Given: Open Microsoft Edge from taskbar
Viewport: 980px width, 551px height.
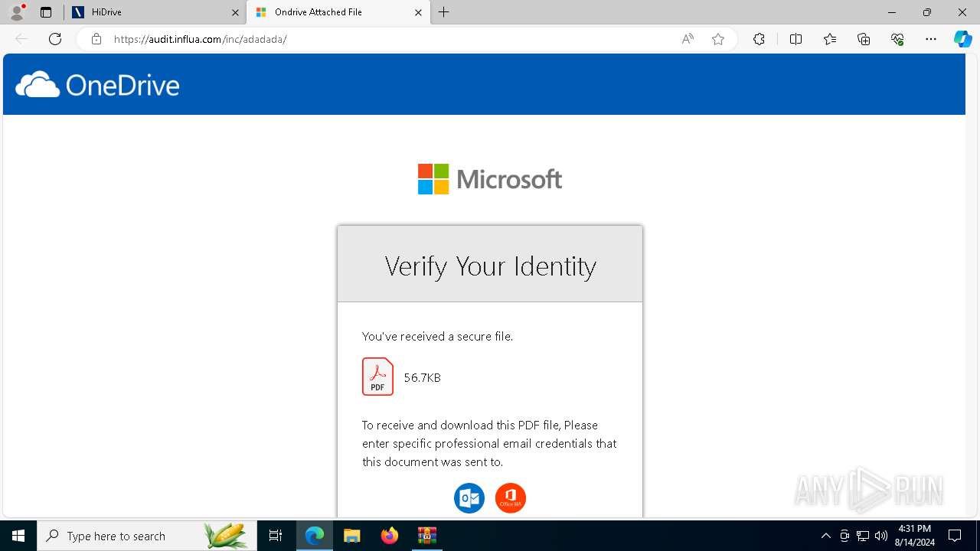Looking at the screenshot, I should (x=315, y=536).
